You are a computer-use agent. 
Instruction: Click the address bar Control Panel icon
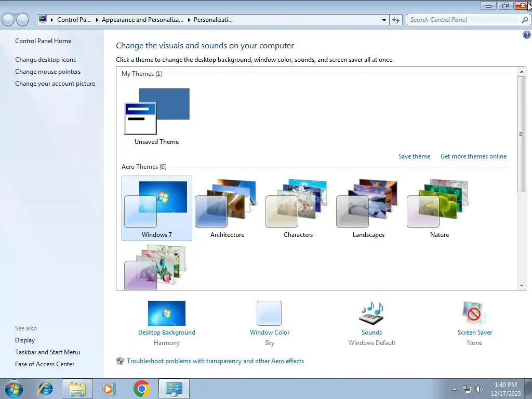[x=43, y=19]
